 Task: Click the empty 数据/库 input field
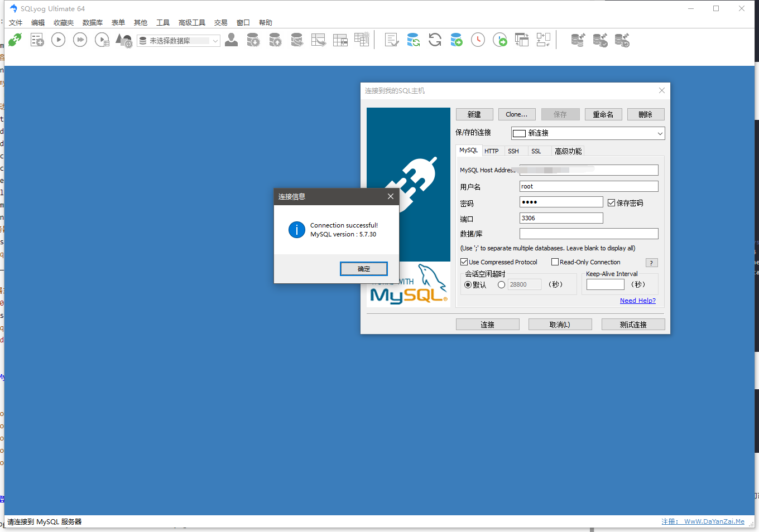[x=589, y=234]
